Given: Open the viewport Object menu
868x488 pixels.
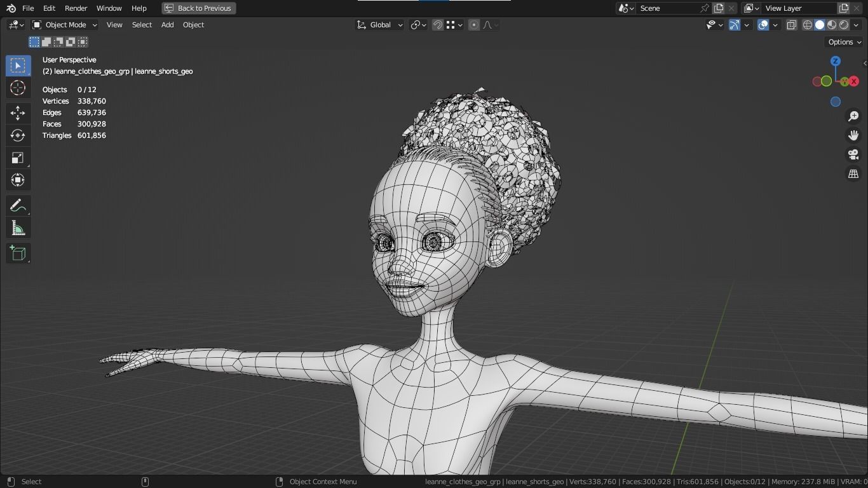Looking at the screenshot, I should (x=193, y=25).
